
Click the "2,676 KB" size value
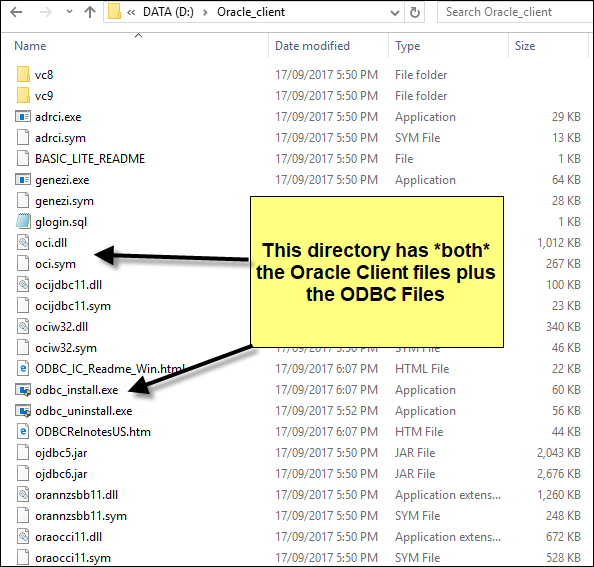tap(558, 473)
